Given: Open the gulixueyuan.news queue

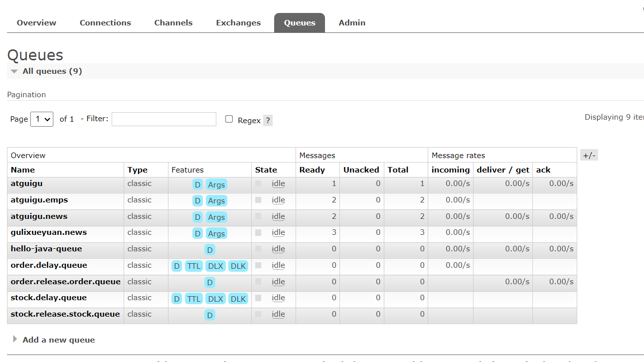Looking at the screenshot, I should [x=49, y=232].
